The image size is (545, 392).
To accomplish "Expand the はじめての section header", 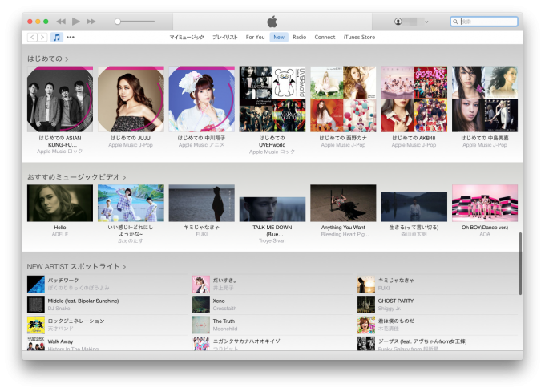I will pos(47,59).
